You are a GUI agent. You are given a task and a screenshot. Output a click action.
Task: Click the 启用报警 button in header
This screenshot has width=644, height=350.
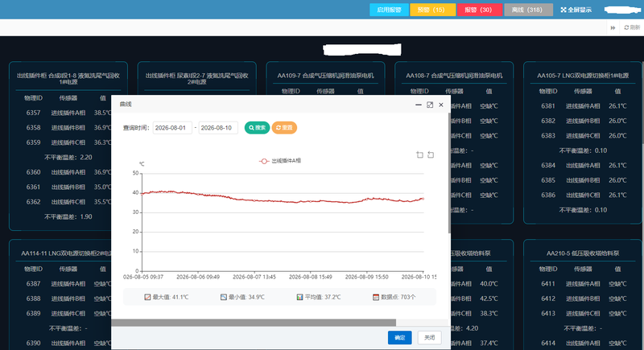pyautogui.click(x=389, y=10)
